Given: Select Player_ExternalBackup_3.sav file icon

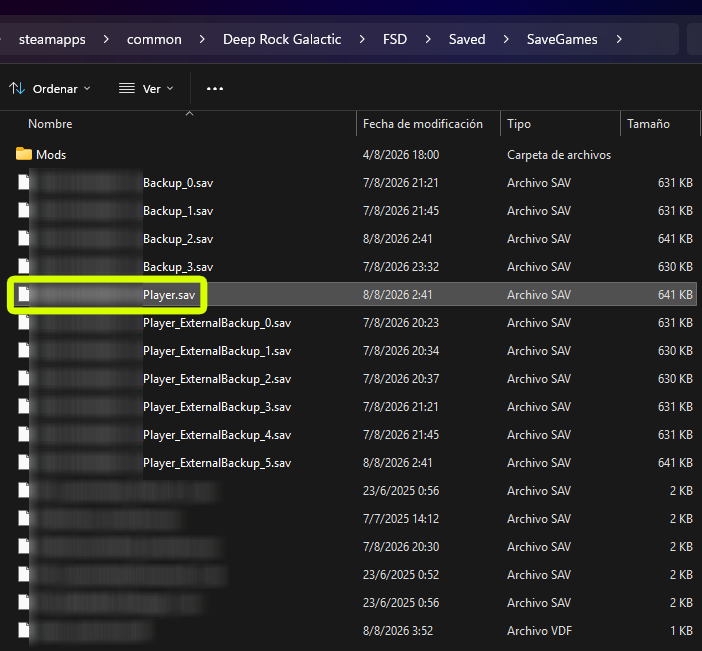Looking at the screenshot, I should pos(24,407).
